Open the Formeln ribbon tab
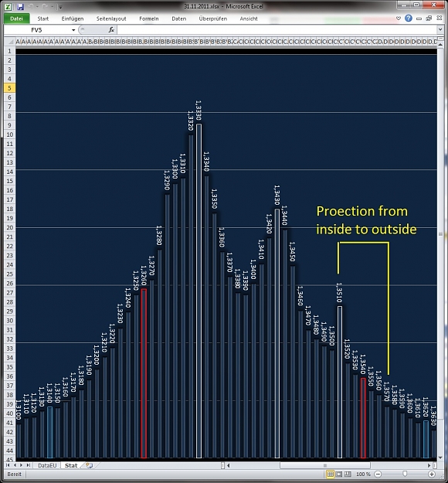Image resolution: width=448 pixels, height=483 pixels. tap(149, 19)
